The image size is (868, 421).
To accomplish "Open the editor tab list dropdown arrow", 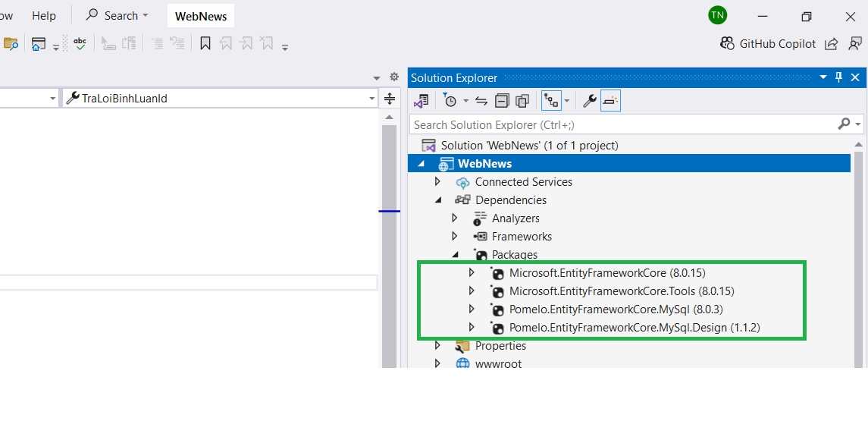I will click(x=377, y=78).
